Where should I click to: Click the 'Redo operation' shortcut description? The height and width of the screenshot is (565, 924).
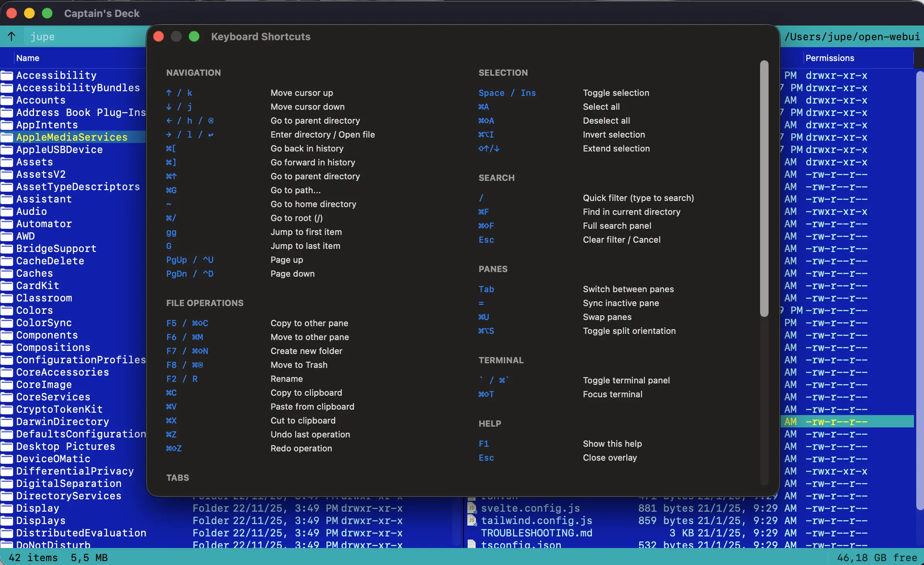(301, 448)
